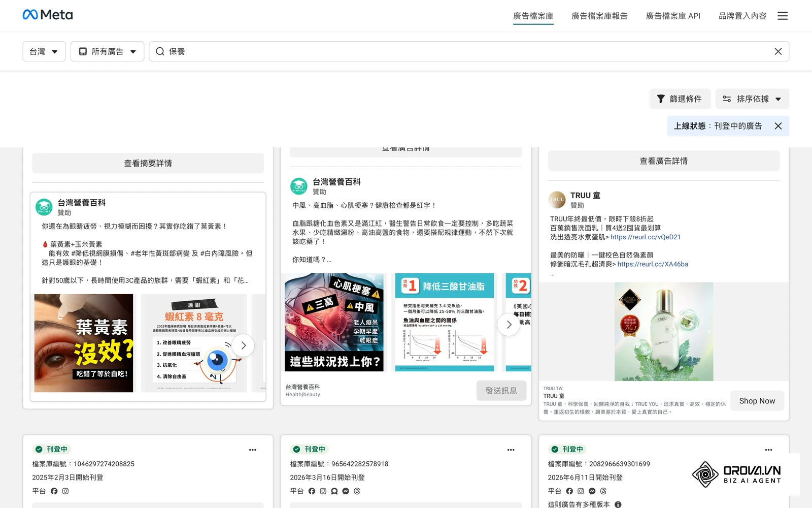Click the 台灣營養百科 avatar in the 葉黃素 ad
Image resolution: width=812 pixels, height=508 pixels.
click(44, 207)
